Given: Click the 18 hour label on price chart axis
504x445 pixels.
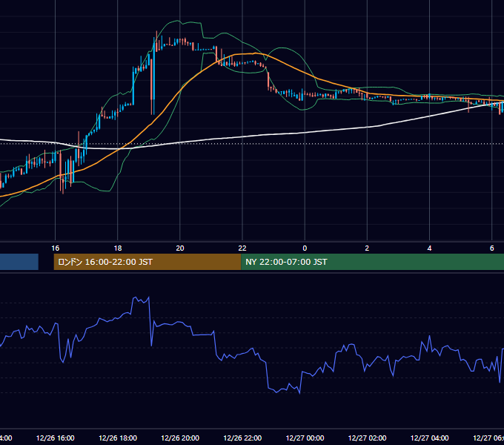Looking at the screenshot, I should point(118,248).
